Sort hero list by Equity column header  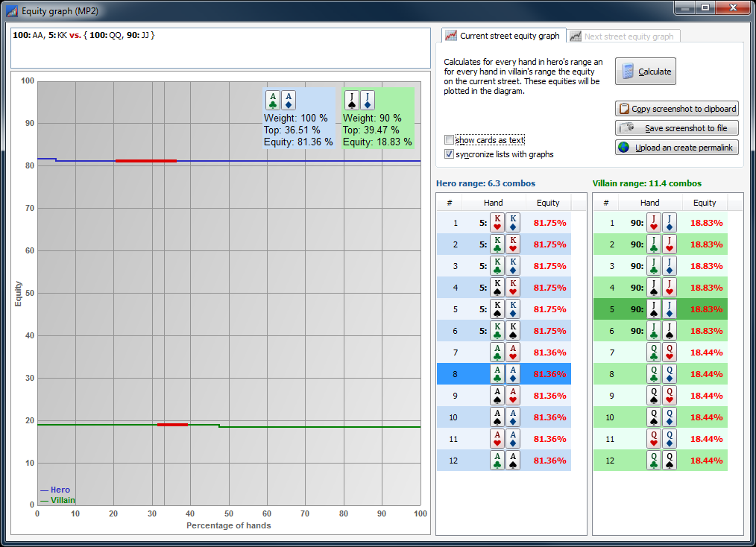[548, 203]
